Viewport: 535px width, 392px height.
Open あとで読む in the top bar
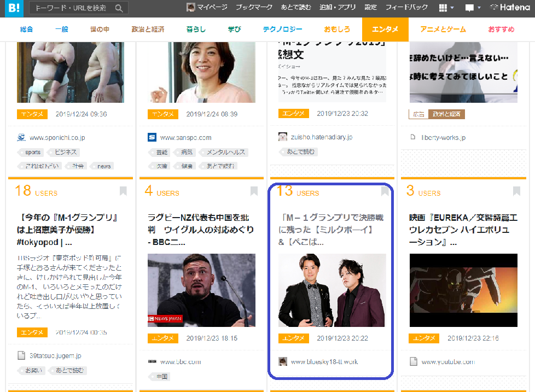(296, 7)
